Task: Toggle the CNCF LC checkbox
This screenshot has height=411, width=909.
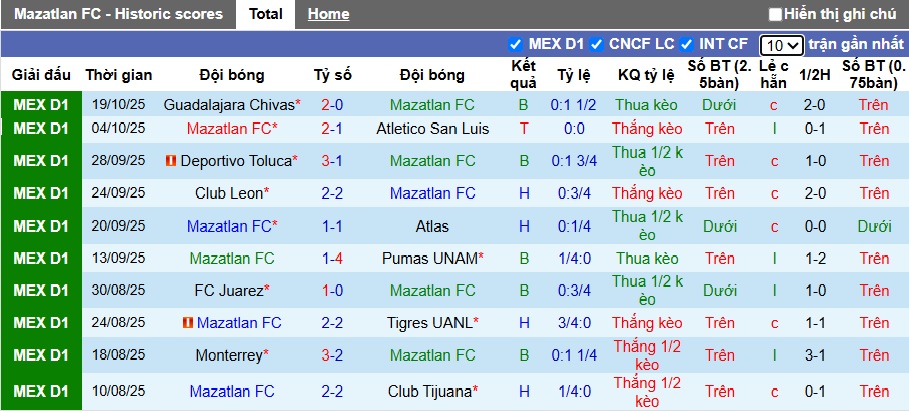Action: [597, 44]
